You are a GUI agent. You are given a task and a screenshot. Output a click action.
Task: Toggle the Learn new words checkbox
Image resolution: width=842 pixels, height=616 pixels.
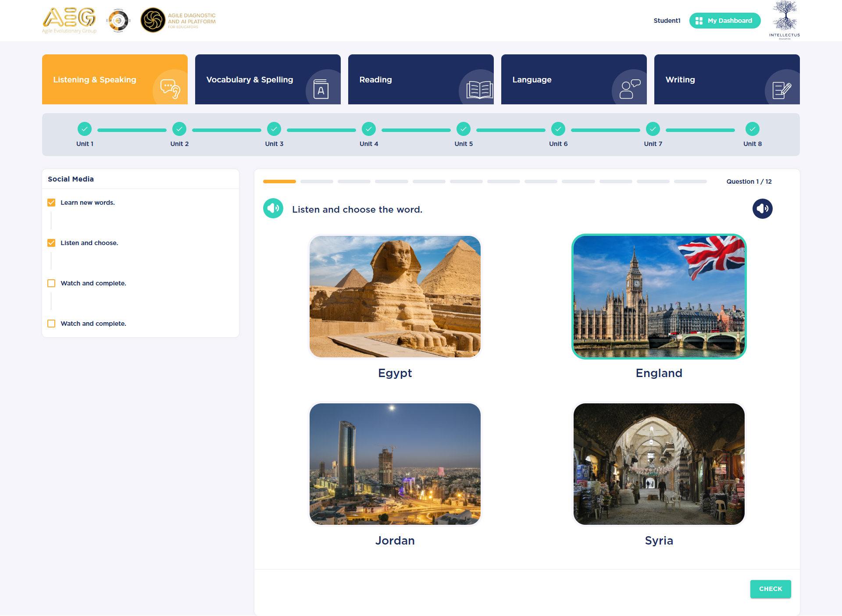click(51, 203)
